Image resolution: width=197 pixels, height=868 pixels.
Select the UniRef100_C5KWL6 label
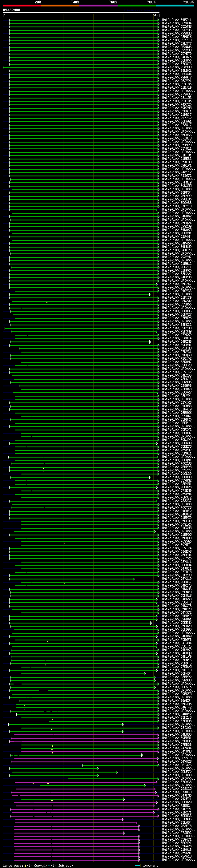[176, 595]
